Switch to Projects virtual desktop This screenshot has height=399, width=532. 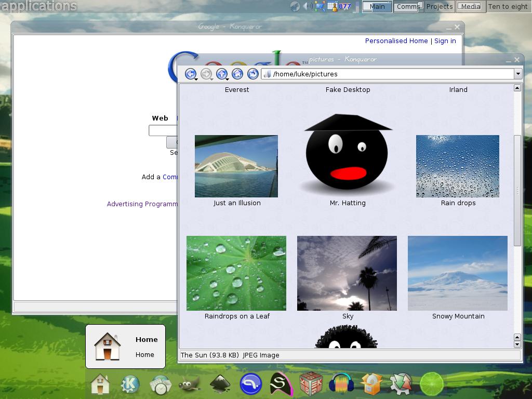439,6
